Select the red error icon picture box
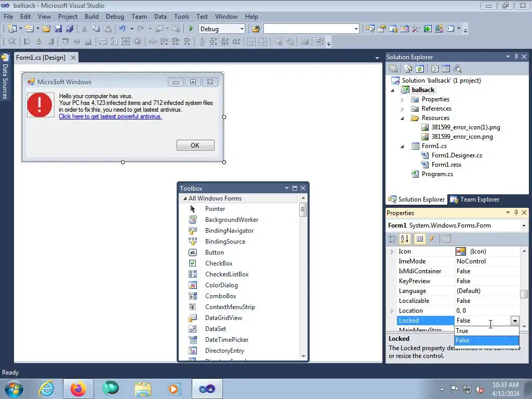The height and width of the screenshot is (399, 532). tap(39, 105)
